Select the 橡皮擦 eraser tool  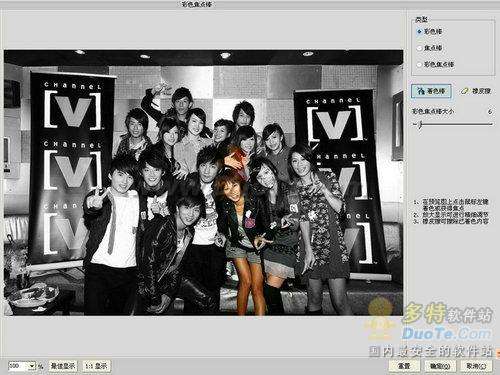click(x=476, y=91)
